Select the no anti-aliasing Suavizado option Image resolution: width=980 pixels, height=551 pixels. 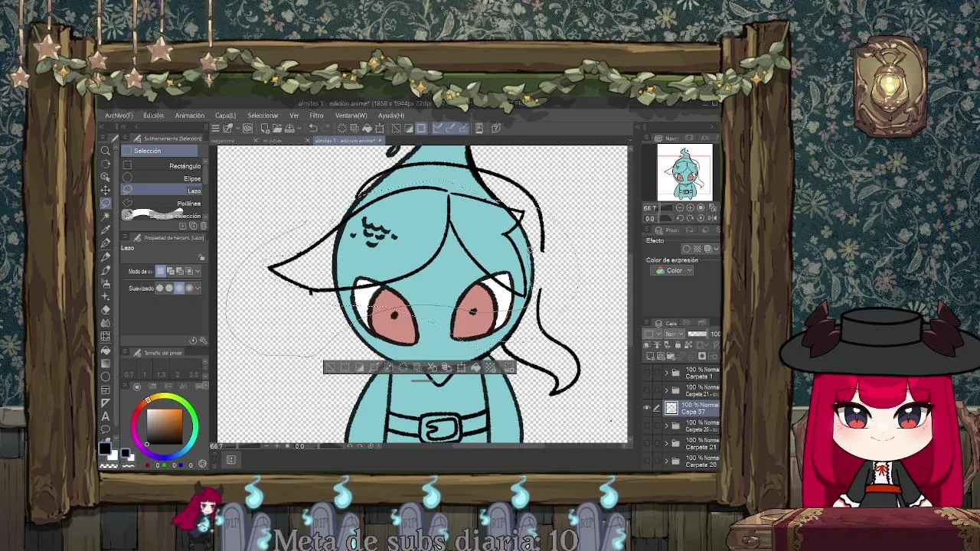pos(160,288)
